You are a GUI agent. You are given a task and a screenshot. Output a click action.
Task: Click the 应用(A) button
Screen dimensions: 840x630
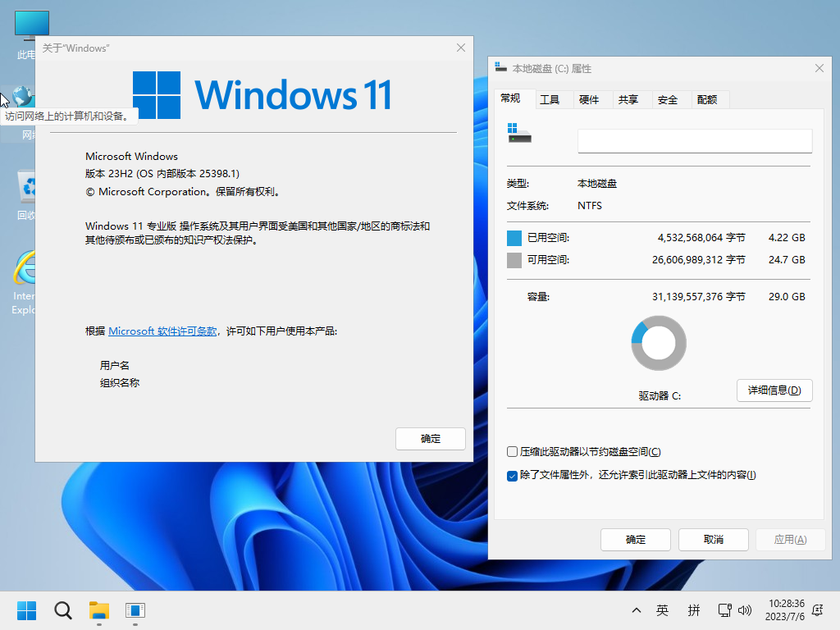(x=791, y=540)
